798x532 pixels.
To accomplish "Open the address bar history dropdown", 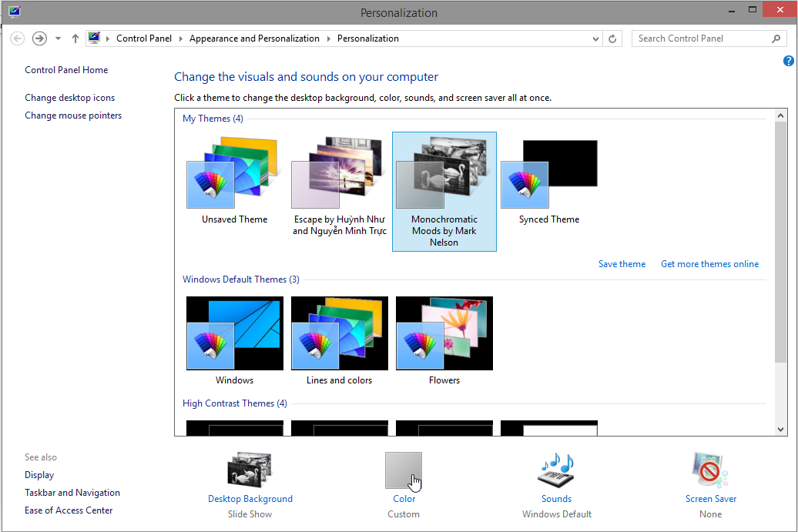I will click(595, 38).
